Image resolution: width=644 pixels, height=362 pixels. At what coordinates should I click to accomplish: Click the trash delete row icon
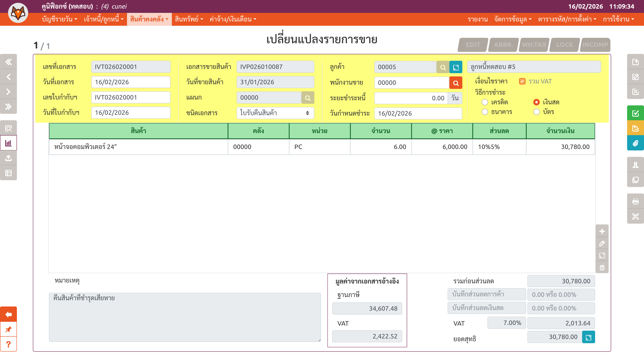click(x=602, y=267)
